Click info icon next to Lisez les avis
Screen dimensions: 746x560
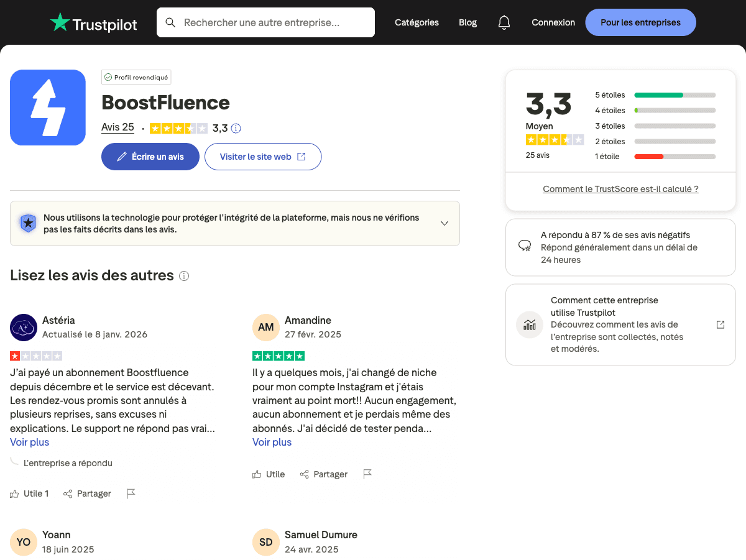184,276
